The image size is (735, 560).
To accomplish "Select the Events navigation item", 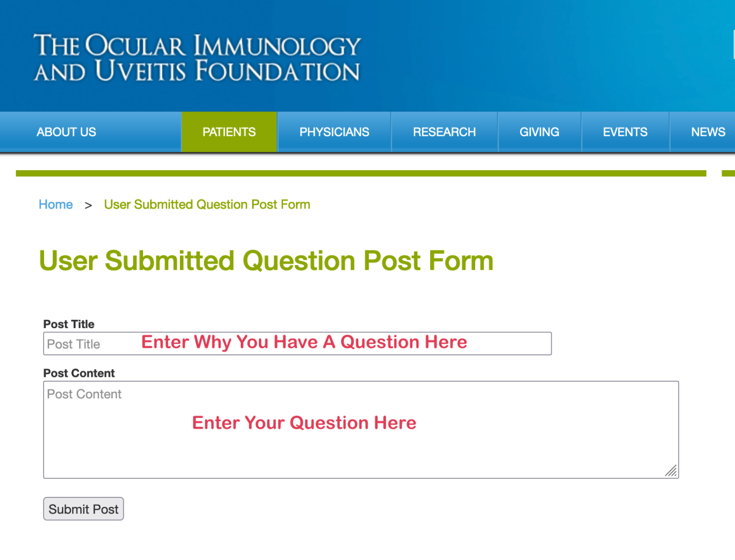I will pos(625,132).
